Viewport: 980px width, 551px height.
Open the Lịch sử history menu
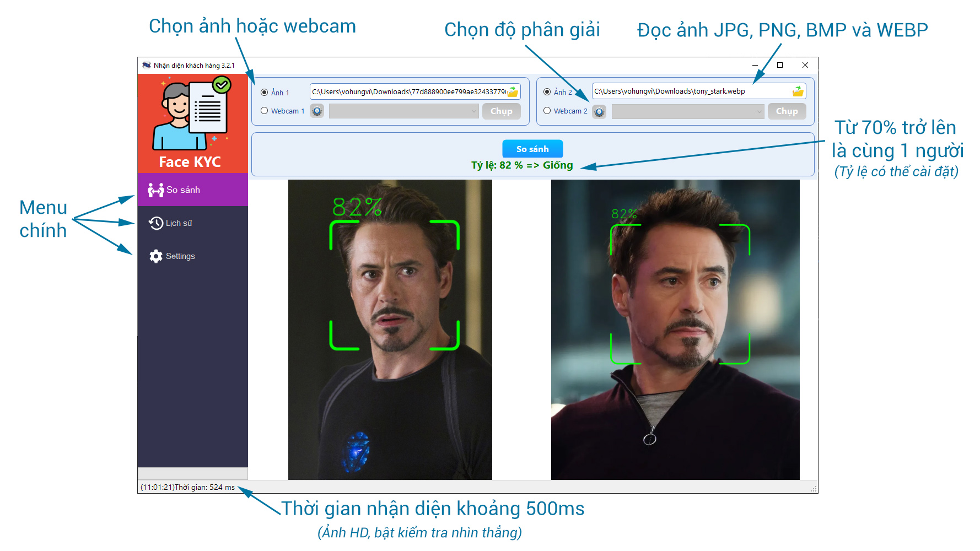pyautogui.click(x=193, y=223)
